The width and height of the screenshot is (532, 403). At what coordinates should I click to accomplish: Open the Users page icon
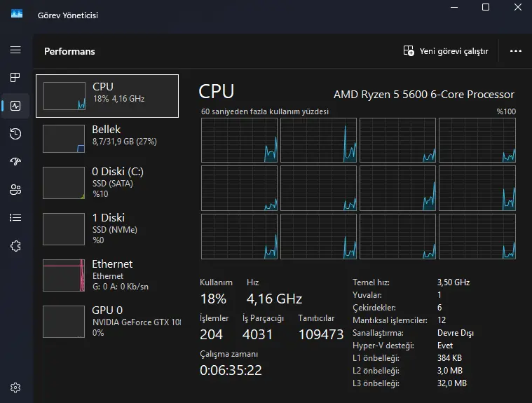[15, 190]
